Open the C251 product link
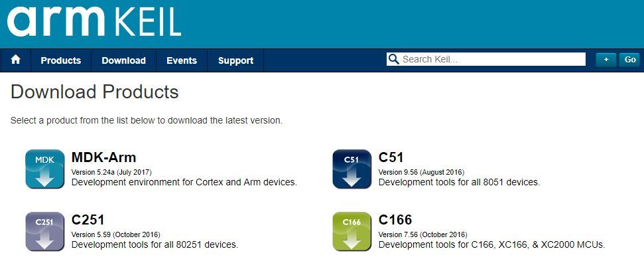The image size is (644, 269). coord(88,220)
